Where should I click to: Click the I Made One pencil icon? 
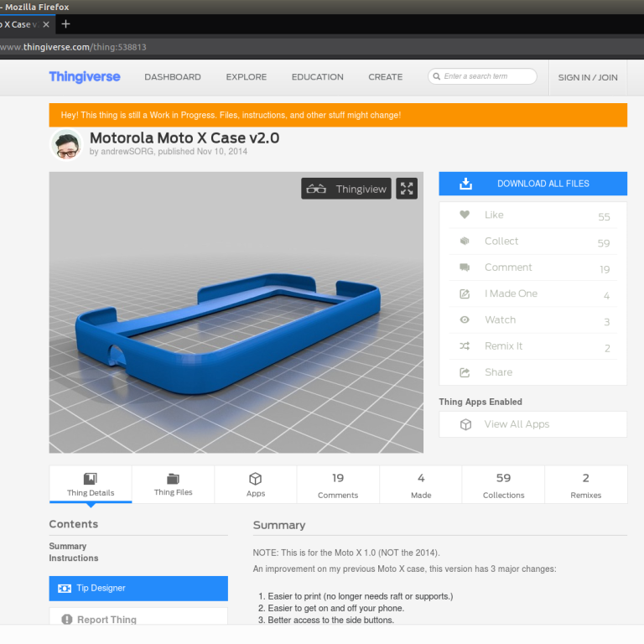tap(465, 293)
